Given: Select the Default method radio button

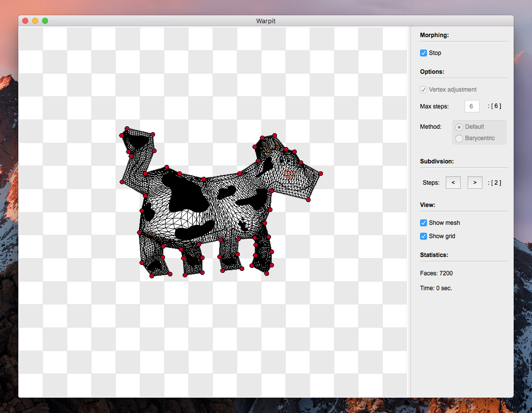Looking at the screenshot, I should 459,127.
